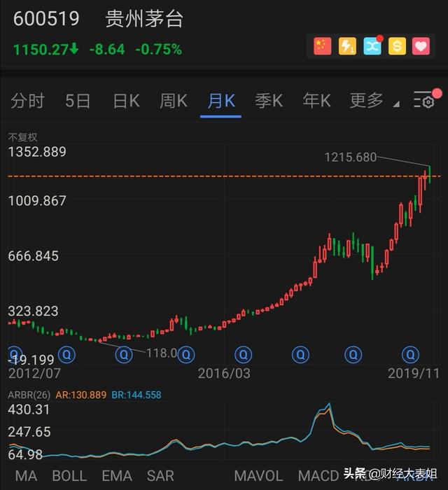This screenshot has width=448, height=490.
Task: Select the 周K tab
Action: pos(173,101)
